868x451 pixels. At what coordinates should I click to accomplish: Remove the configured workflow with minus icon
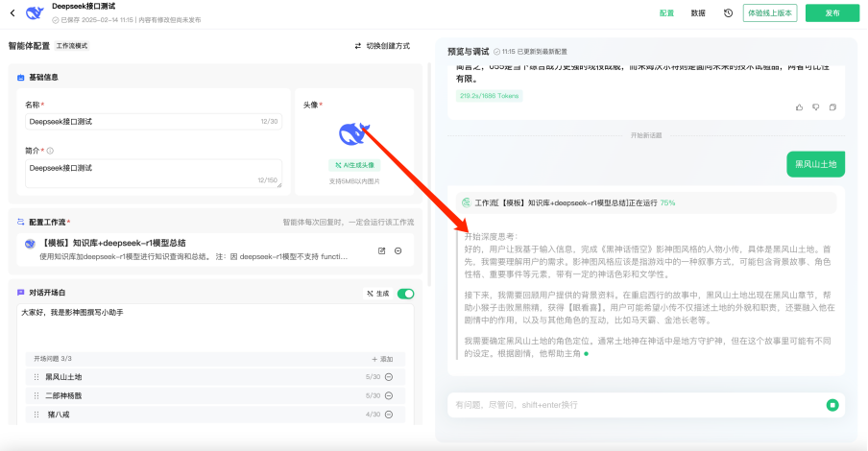click(x=398, y=250)
